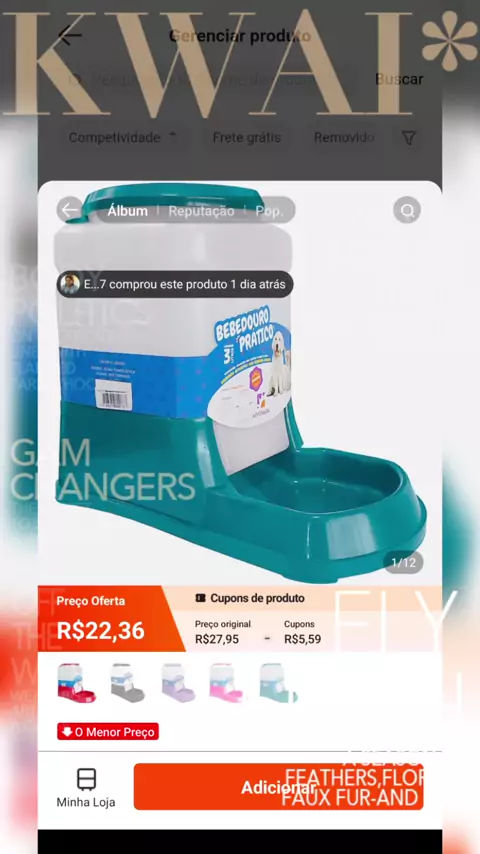Select the pink color variant thumbnail
480x854 pixels.
tap(227, 684)
